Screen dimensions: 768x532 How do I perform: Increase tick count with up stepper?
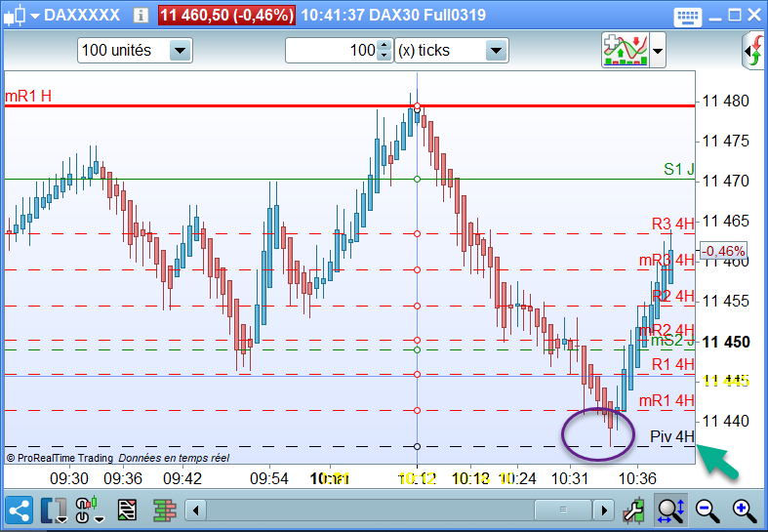(x=384, y=45)
